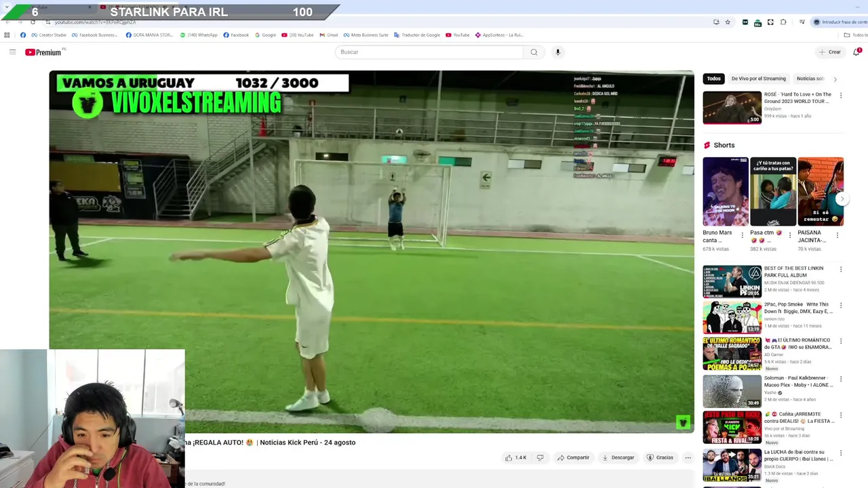Viewport: 868px width, 488px height.
Task: Start voice search with microphone icon
Action: click(558, 52)
